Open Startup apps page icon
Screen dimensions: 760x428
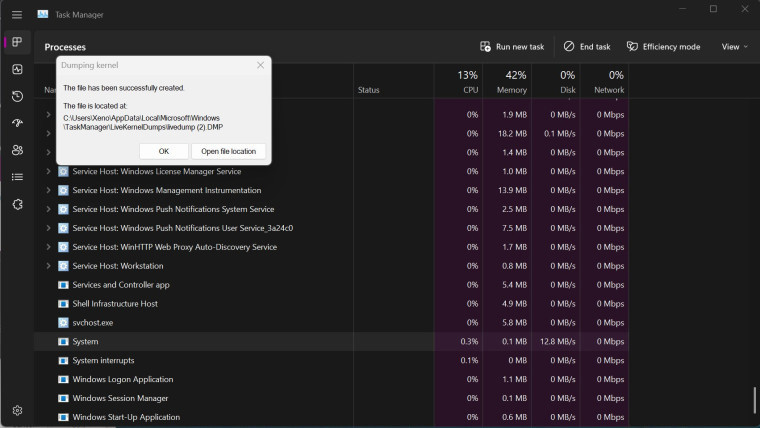[17, 123]
